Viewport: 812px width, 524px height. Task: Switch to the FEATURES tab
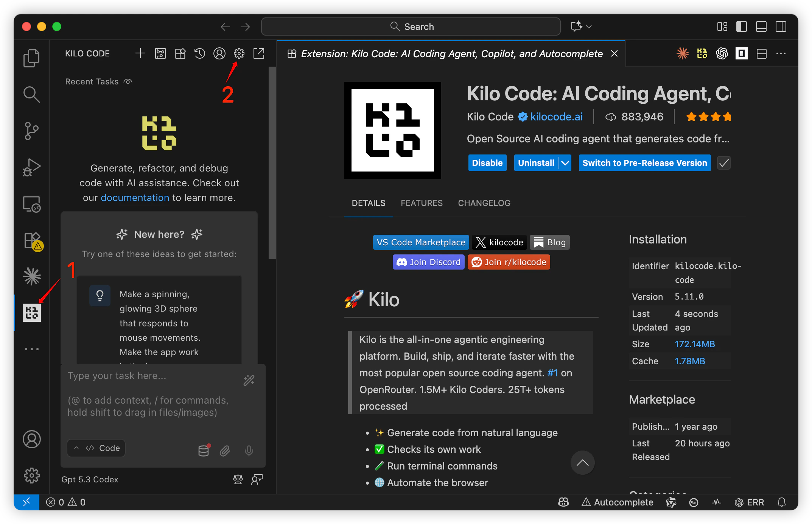click(422, 203)
